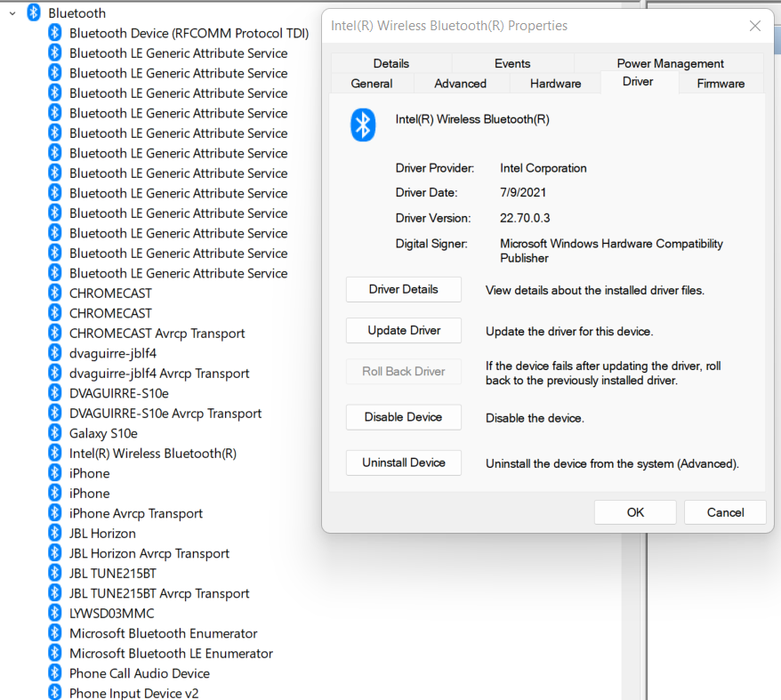Image resolution: width=781 pixels, height=700 pixels.
Task: Click icon beside dvaguirre-jblf4 Avrcp Transport
Action: pyautogui.click(x=55, y=374)
